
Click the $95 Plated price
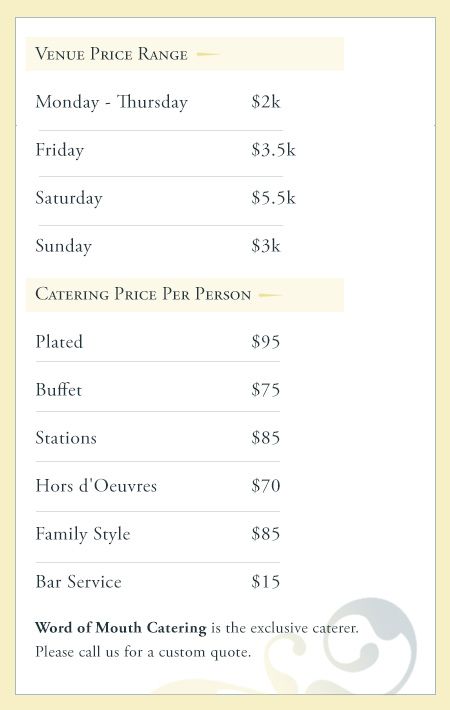266,341
